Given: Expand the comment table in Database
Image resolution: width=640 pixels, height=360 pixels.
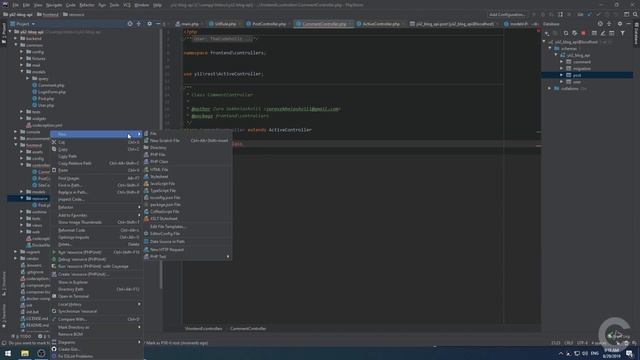Looking at the screenshot, I should pos(562,62).
